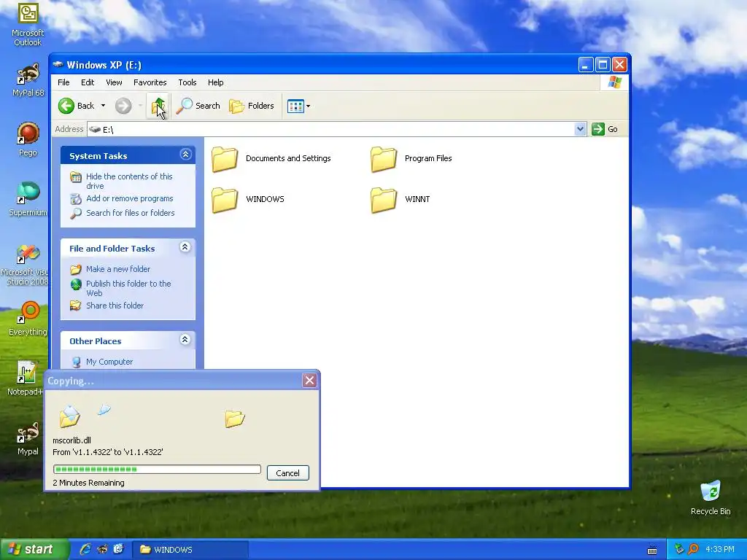
Task: Open the Back history dropdown arrow
Action: coord(103,106)
